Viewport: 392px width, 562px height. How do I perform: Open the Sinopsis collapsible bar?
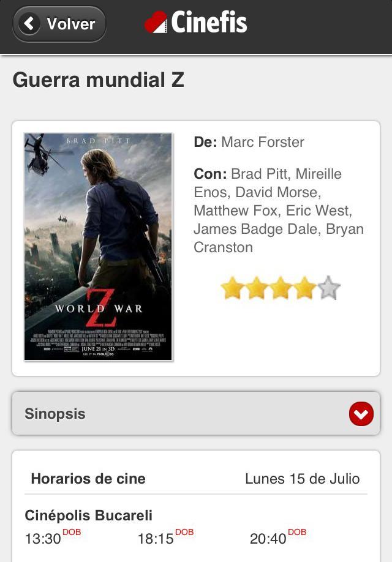pyautogui.click(x=196, y=413)
